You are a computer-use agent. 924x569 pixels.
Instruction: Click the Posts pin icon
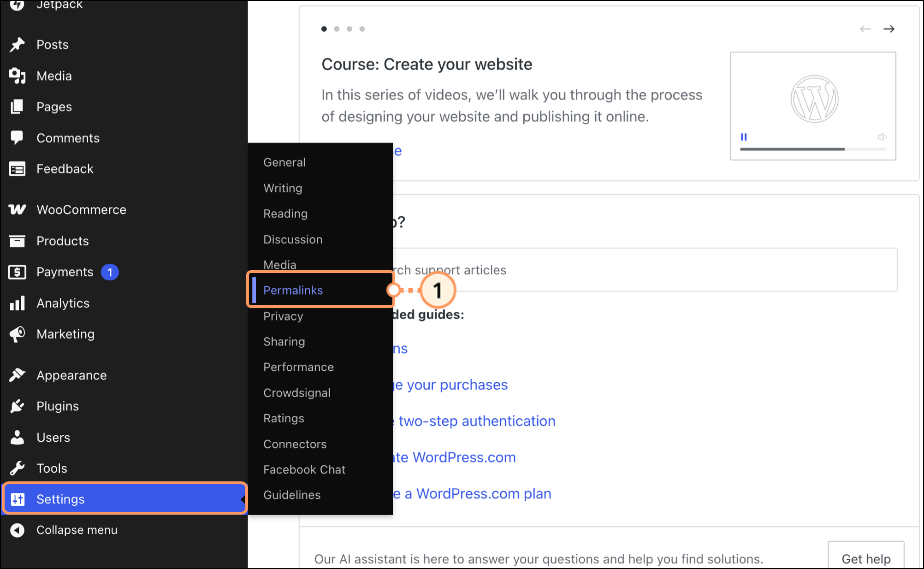click(x=17, y=45)
